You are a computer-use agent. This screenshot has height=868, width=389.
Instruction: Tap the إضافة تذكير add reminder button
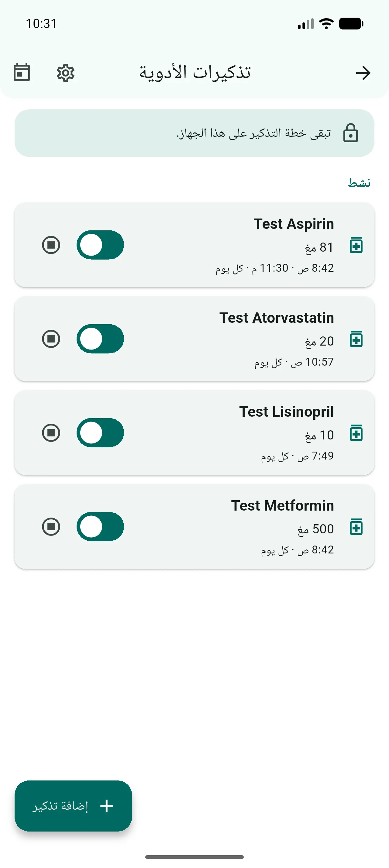73,806
